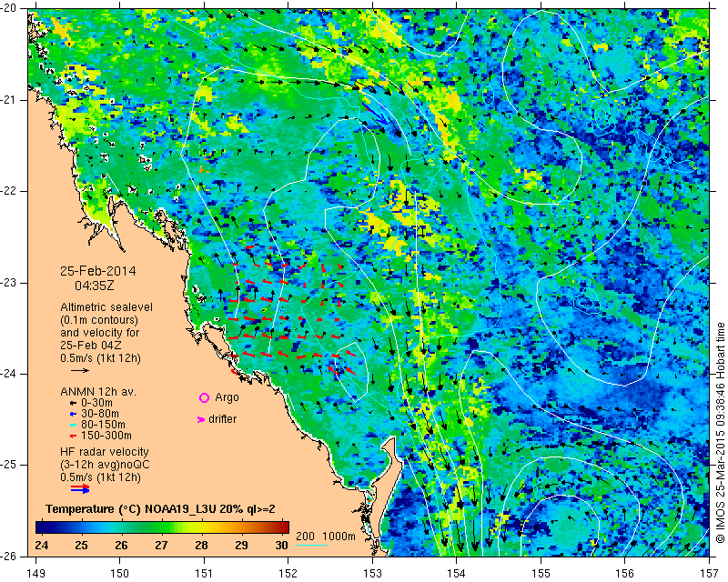
Task: Click the red and blue HF radar scale arrows
Action: pyautogui.click(x=80, y=488)
